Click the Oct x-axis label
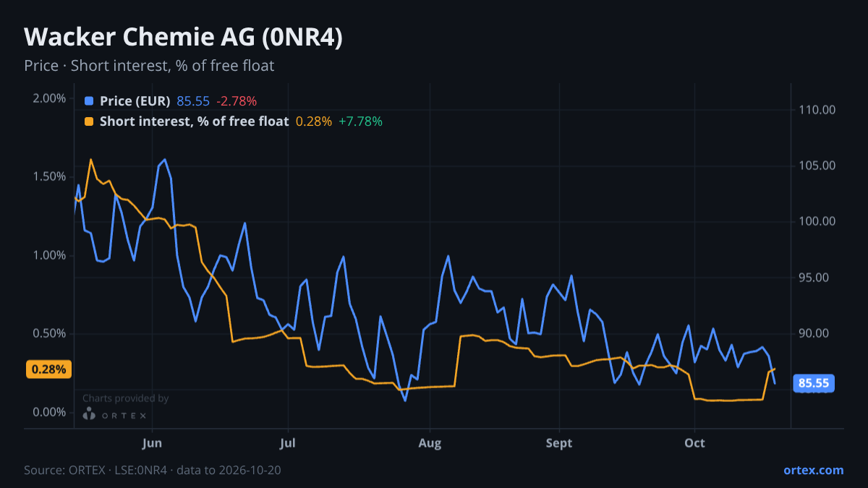The width and height of the screenshot is (868, 488). pos(694,442)
